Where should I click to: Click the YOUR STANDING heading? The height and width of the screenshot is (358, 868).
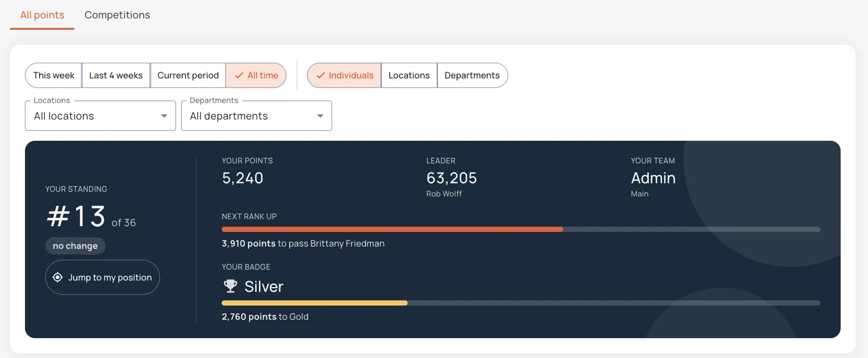pyautogui.click(x=76, y=189)
